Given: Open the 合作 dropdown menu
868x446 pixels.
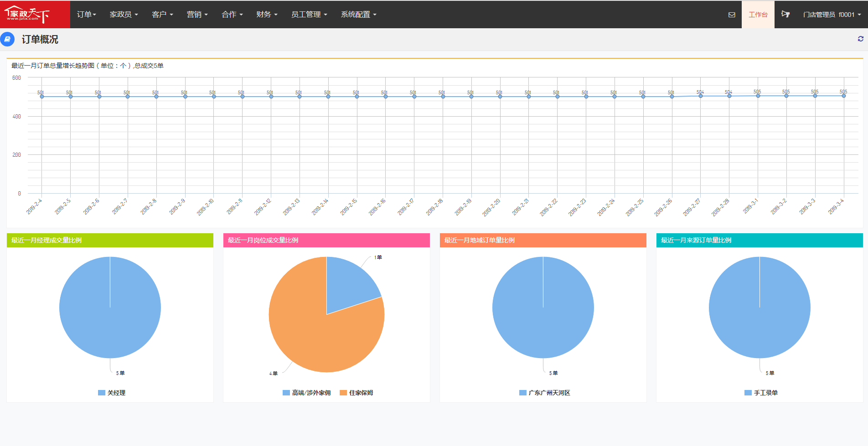Looking at the screenshot, I should click(x=232, y=15).
